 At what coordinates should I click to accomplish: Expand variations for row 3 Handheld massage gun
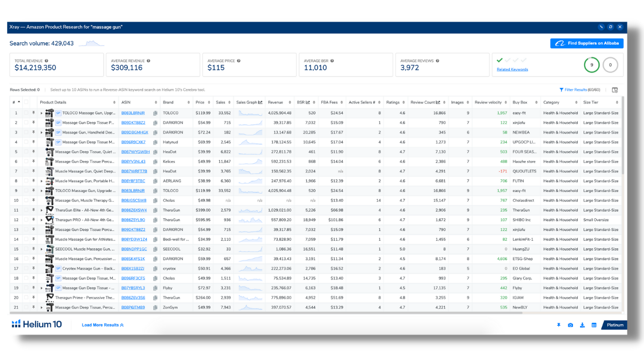pos(42,132)
